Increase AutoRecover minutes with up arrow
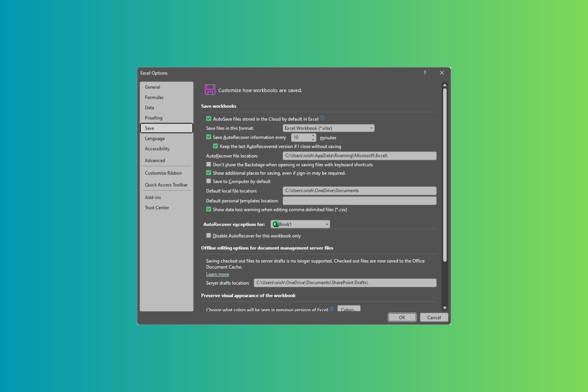 313,135
